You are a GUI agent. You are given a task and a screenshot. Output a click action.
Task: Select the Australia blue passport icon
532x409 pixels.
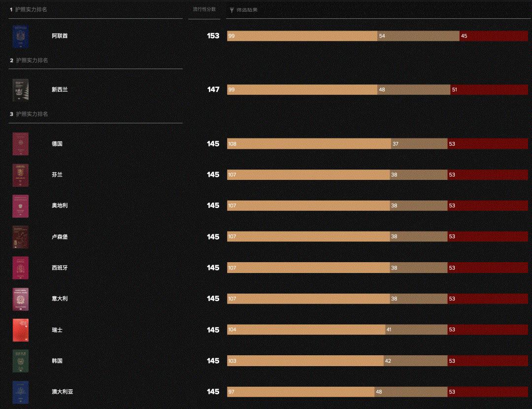tap(21, 392)
